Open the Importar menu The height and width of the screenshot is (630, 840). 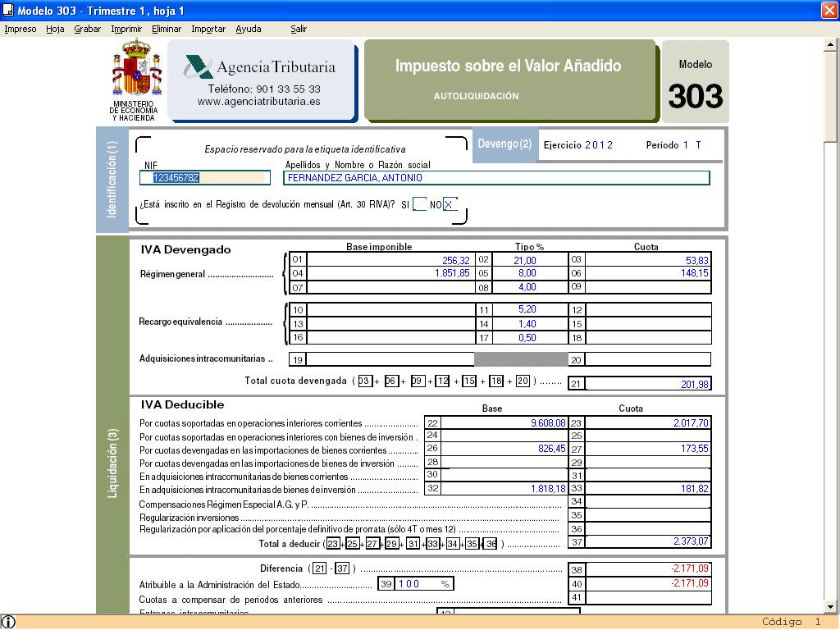point(208,29)
